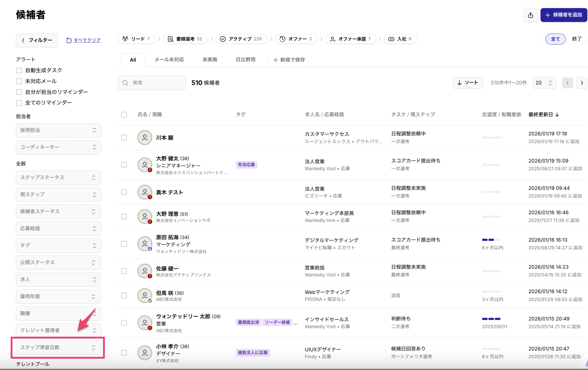Open the 応募経路 filter dropdown
Viewport: 588px width, 370px height.
(x=58, y=228)
